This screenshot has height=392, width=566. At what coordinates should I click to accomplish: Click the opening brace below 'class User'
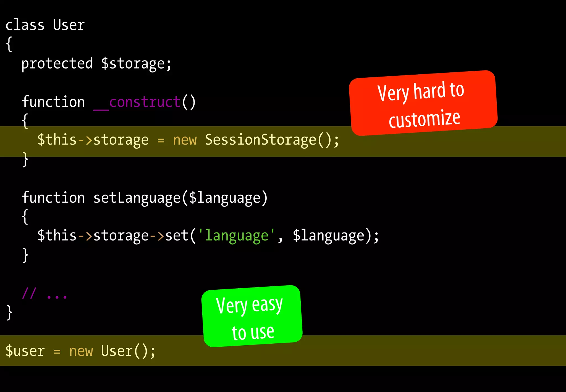point(9,44)
